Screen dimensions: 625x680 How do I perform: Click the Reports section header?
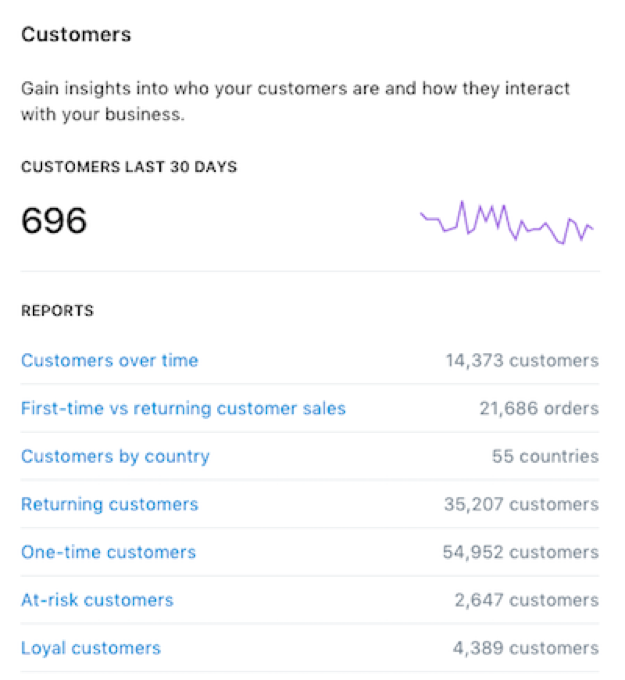tap(57, 311)
